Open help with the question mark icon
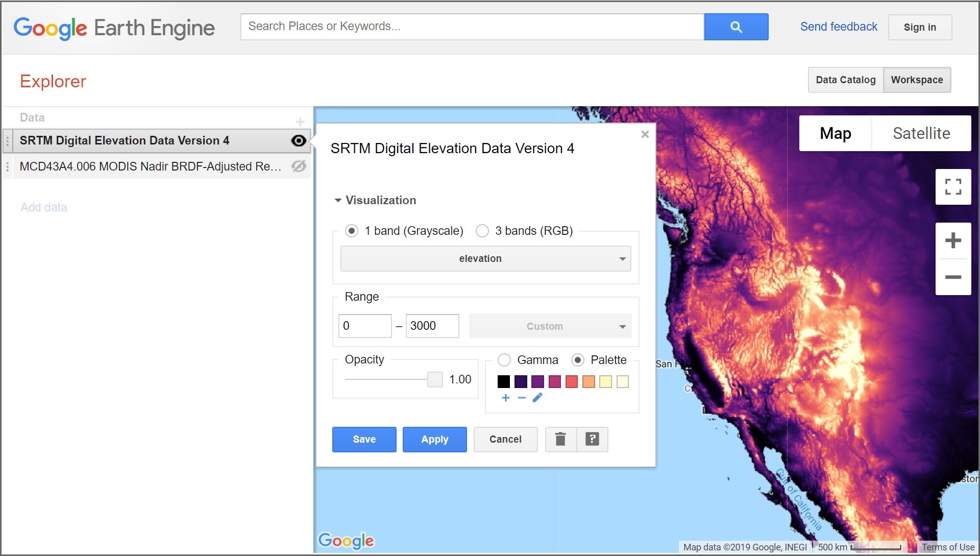Image resolution: width=980 pixels, height=556 pixels. pyautogui.click(x=592, y=439)
